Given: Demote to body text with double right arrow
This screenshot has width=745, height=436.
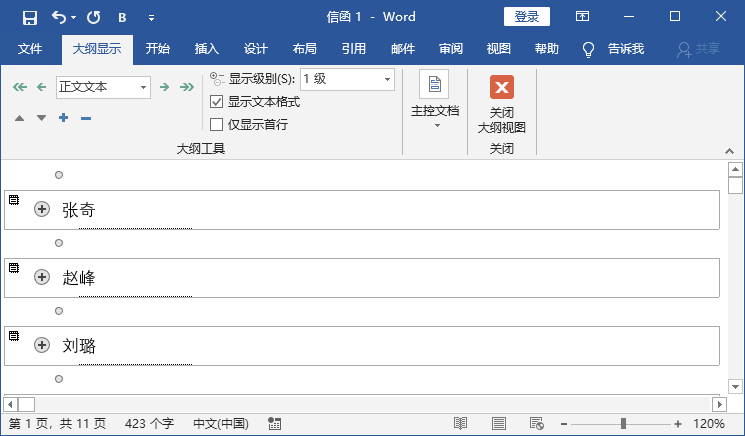Looking at the screenshot, I should point(187,87).
